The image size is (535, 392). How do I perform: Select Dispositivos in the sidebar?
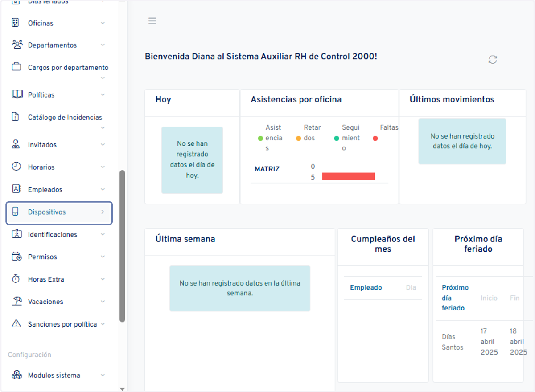click(59, 213)
